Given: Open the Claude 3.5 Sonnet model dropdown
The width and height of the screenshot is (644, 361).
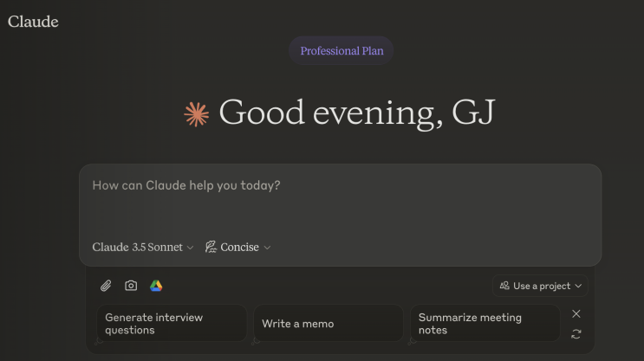Looking at the screenshot, I should pos(142,247).
